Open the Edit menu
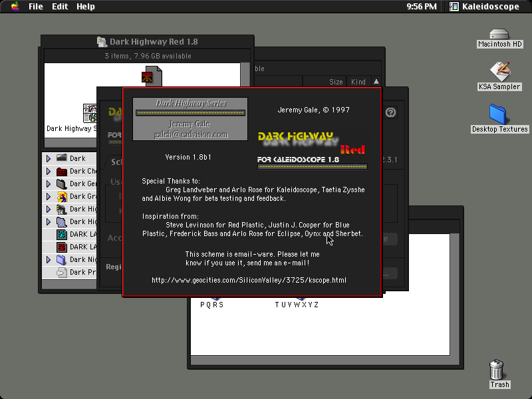Viewport: 532px width, 399px height. pos(60,7)
